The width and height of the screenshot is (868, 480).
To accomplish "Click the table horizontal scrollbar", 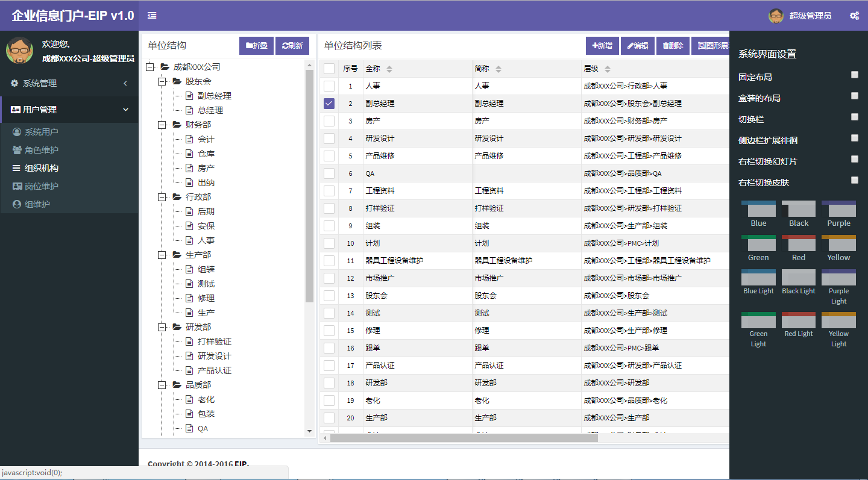I will 464,438.
